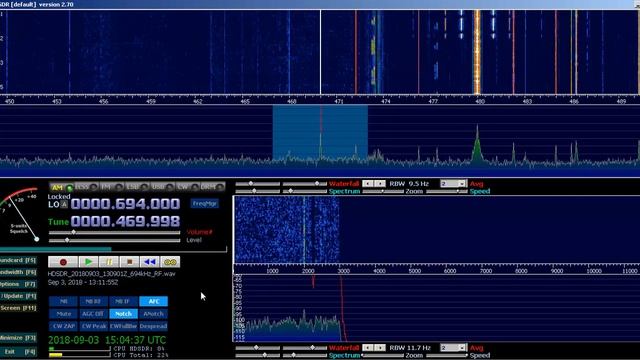This screenshot has height=360, width=640.
Task: Select USB demodulation mode
Action: point(162,187)
